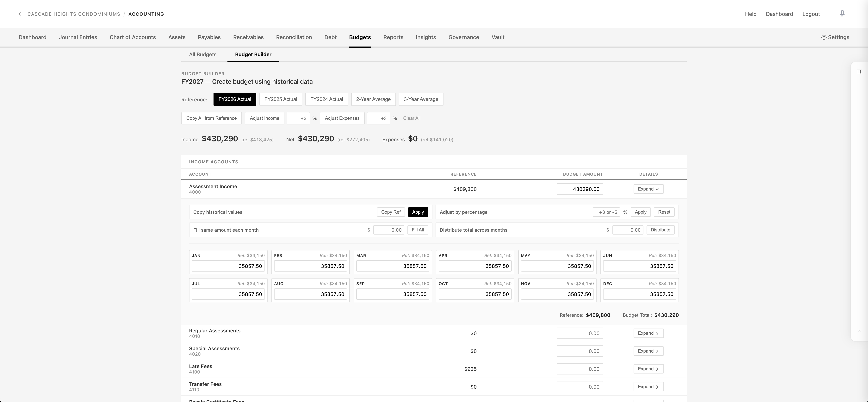Toggle the side panel icon
Screen dimensions: 868x402
click(x=859, y=72)
